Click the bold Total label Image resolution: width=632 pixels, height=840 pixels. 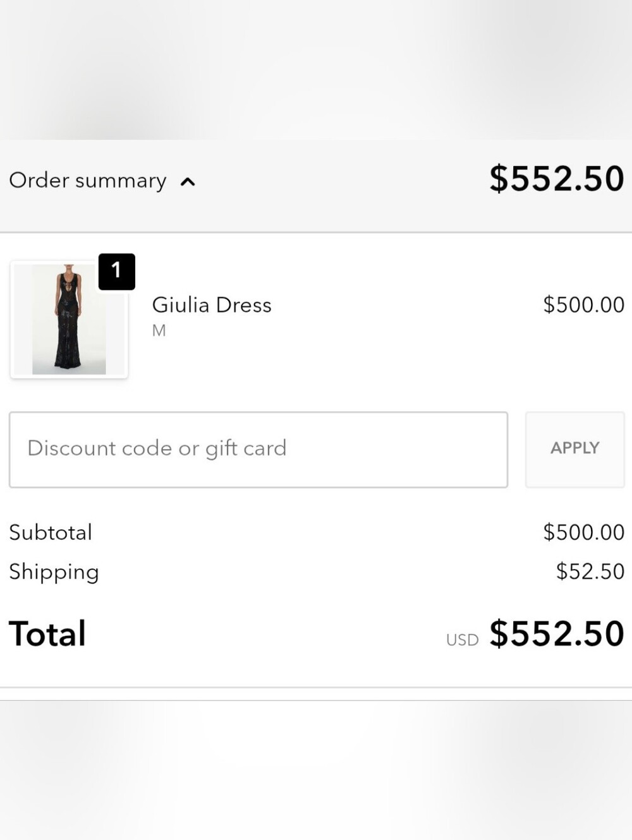[x=47, y=634]
